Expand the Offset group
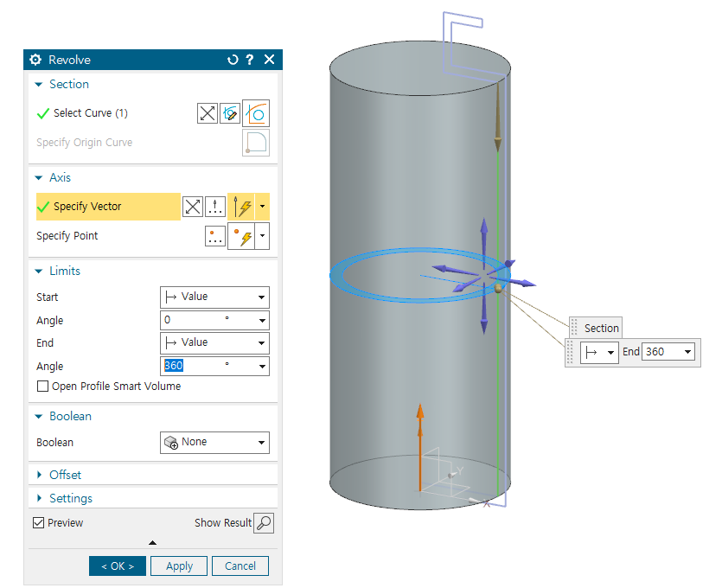The image size is (722, 588). [x=66, y=475]
